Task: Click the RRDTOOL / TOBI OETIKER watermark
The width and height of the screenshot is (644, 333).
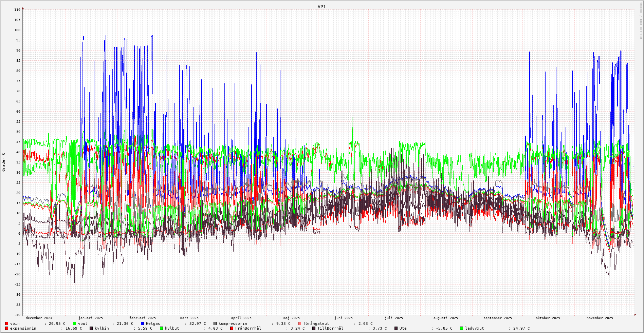Action: tap(641, 20)
